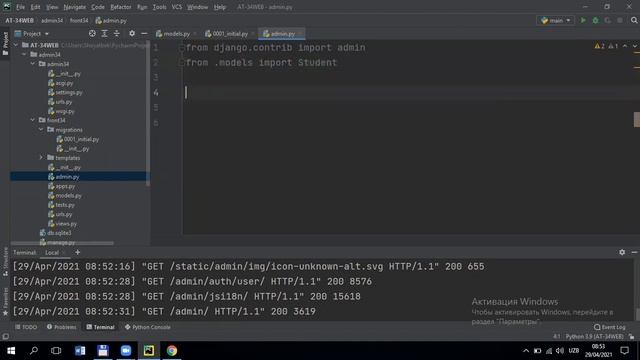The height and width of the screenshot is (360, 640).
Task: Click the volume icon in system tray
Action: coord(560,351)
